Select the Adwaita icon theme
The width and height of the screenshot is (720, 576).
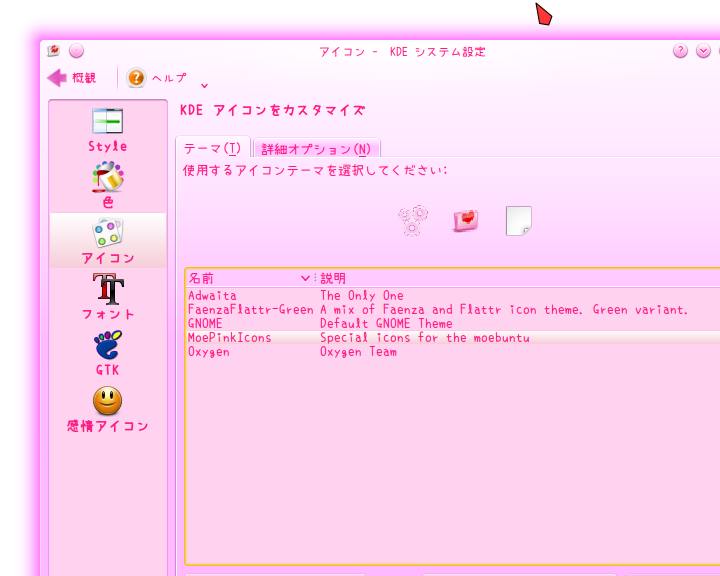click(x=454, y=295)
